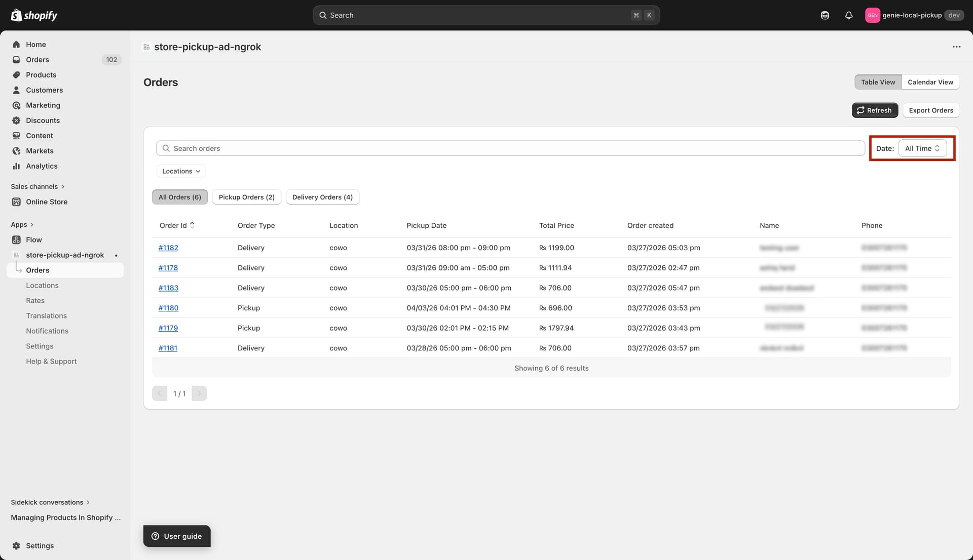Open the Flow app icon
The image size is (973, 560).
[x=17, y=240]
